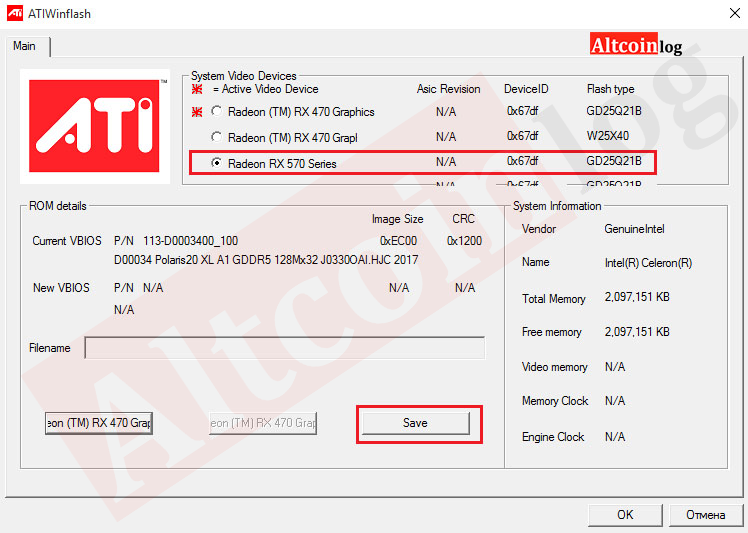Select first Radeon (TM) RX 470 Graphics radio

coord(217,111)
